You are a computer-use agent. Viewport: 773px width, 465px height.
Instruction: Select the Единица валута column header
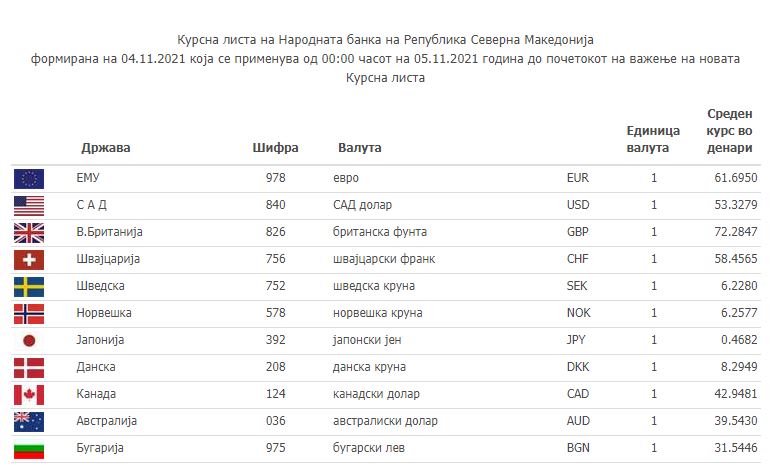653,139
